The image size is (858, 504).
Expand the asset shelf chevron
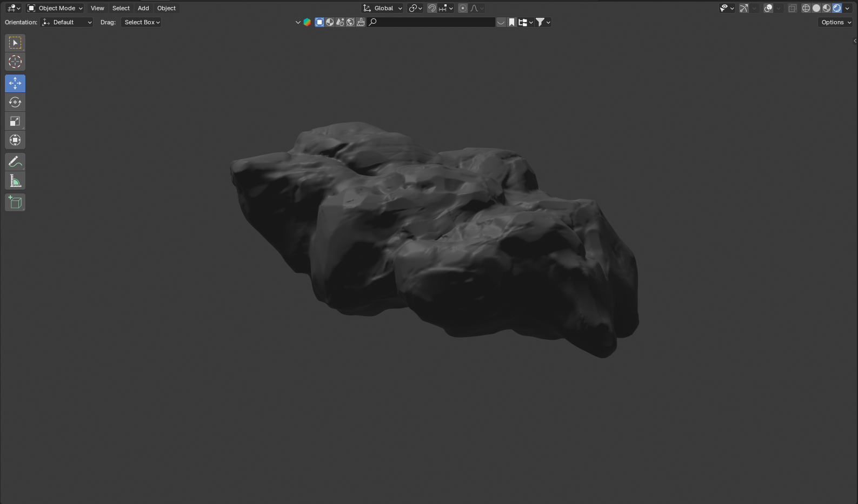tap(501, 22)
